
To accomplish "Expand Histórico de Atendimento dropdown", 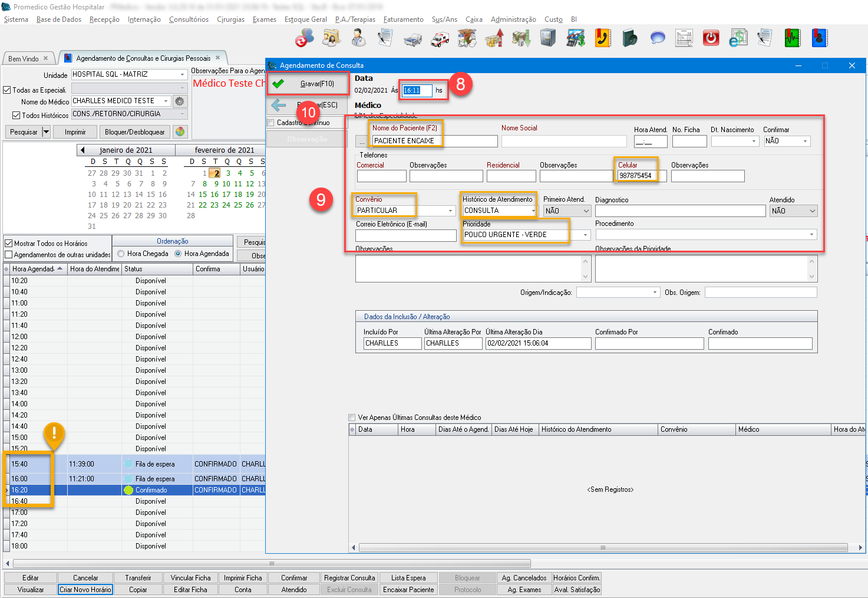I will point(534,211).
